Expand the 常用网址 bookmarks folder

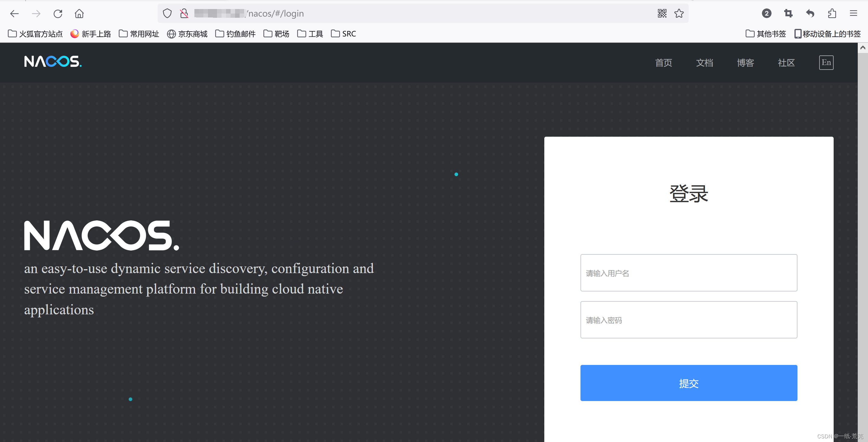(x=139, y=34)
